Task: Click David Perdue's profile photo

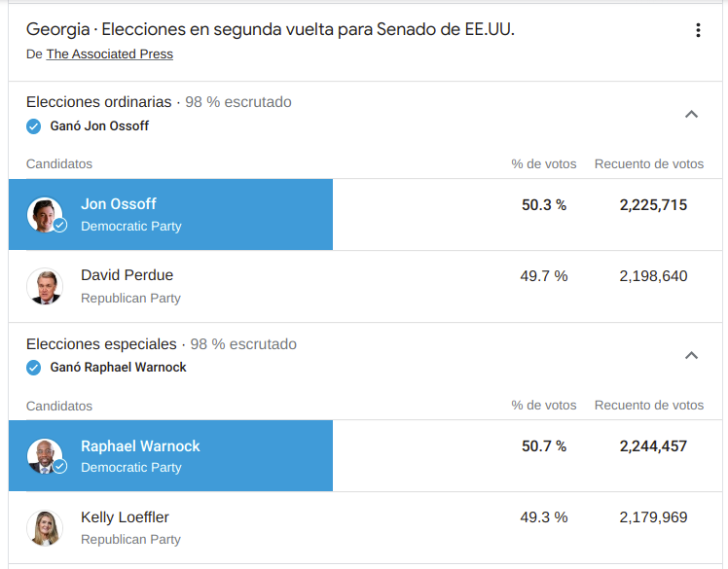Action: [x=44, y=286]
